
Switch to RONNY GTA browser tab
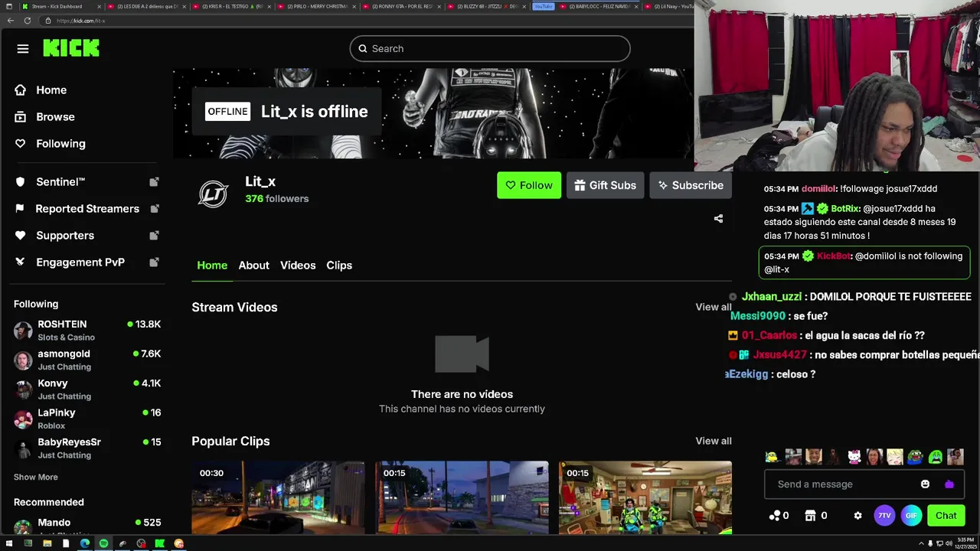(401, 6)
